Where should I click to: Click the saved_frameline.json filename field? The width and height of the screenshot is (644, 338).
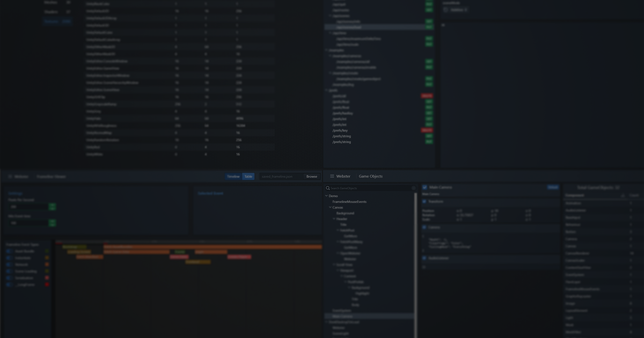point(276,176)
